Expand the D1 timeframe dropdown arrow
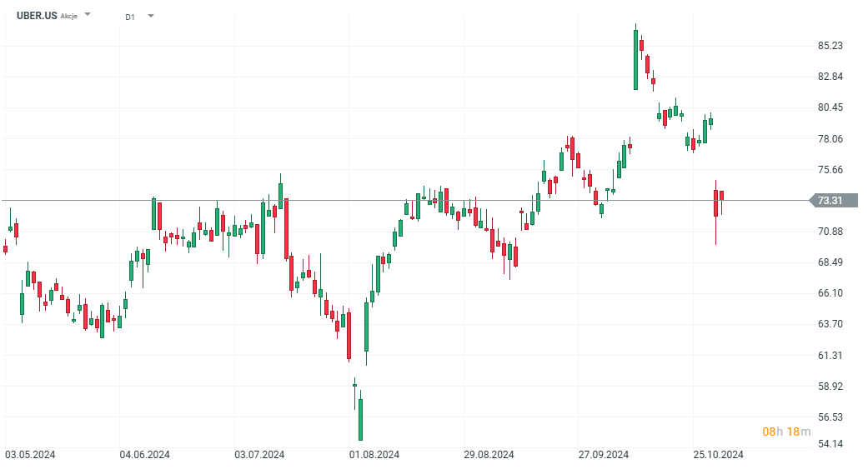Viewport: 868px width, 469px height. (151, 16)
